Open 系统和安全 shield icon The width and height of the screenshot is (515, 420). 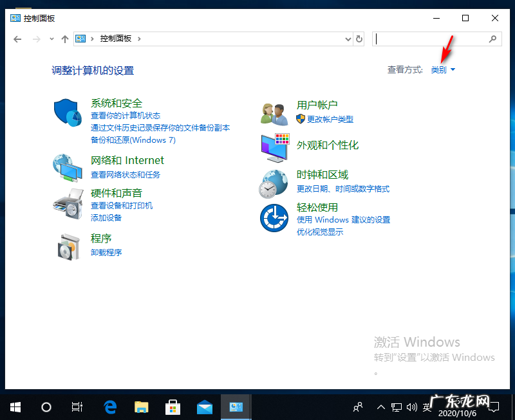tap(68, 111)
